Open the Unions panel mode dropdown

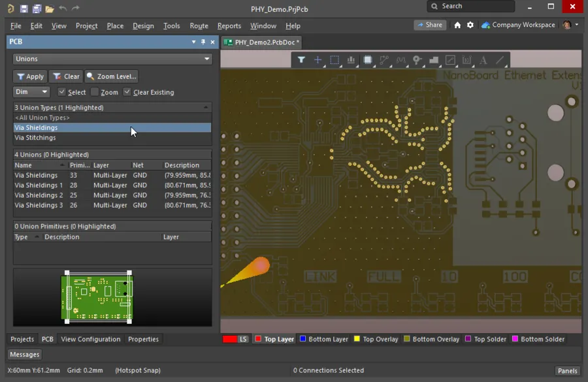(x=113, y=59)
